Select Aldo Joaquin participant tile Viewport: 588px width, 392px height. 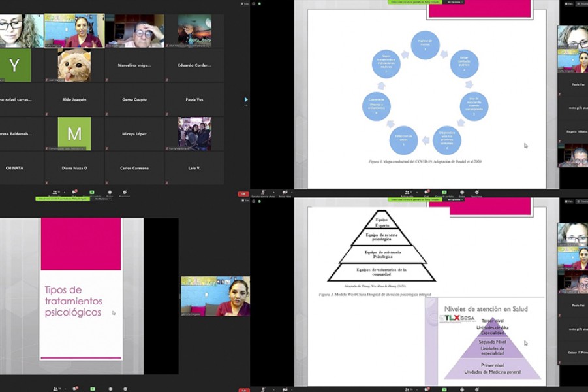click(x=74, y=99)
